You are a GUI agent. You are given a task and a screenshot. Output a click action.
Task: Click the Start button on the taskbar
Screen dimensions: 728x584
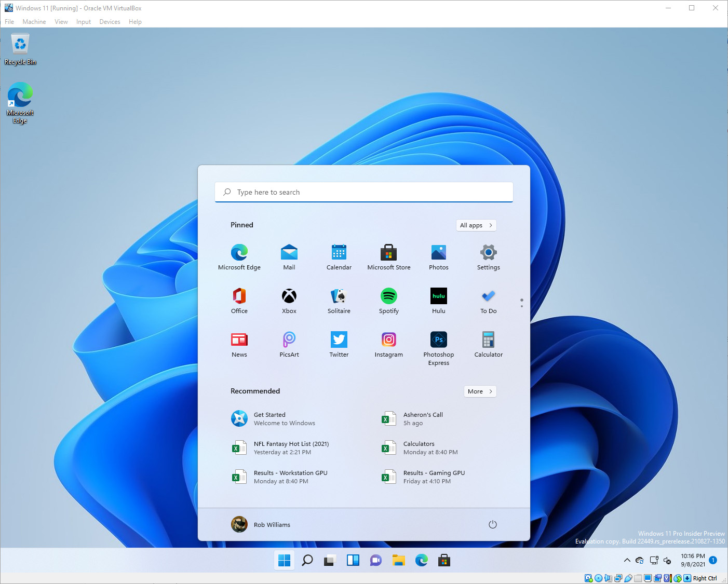click(x=285, y=560)
